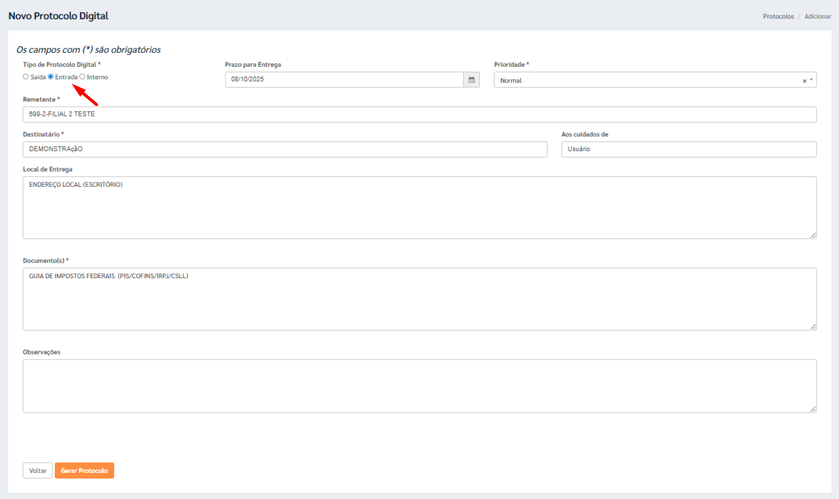Click the Aos cuidados de field

click(688, 149)
